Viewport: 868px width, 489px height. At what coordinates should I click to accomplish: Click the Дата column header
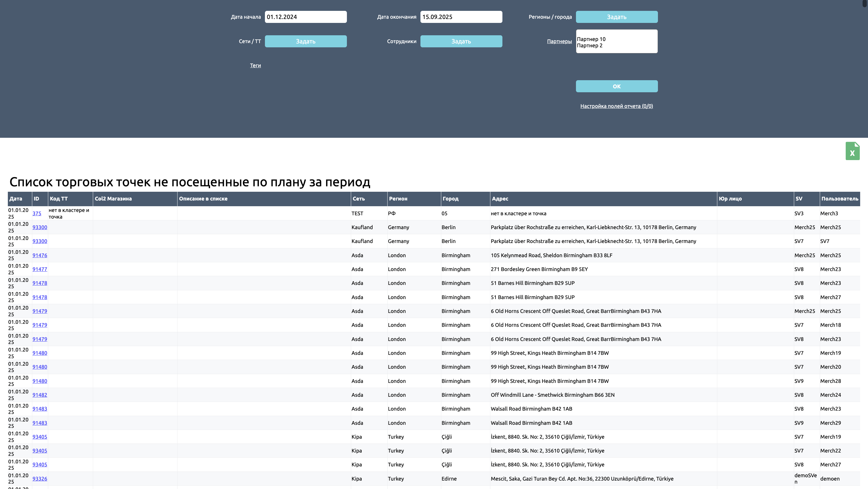coord(15,199)
